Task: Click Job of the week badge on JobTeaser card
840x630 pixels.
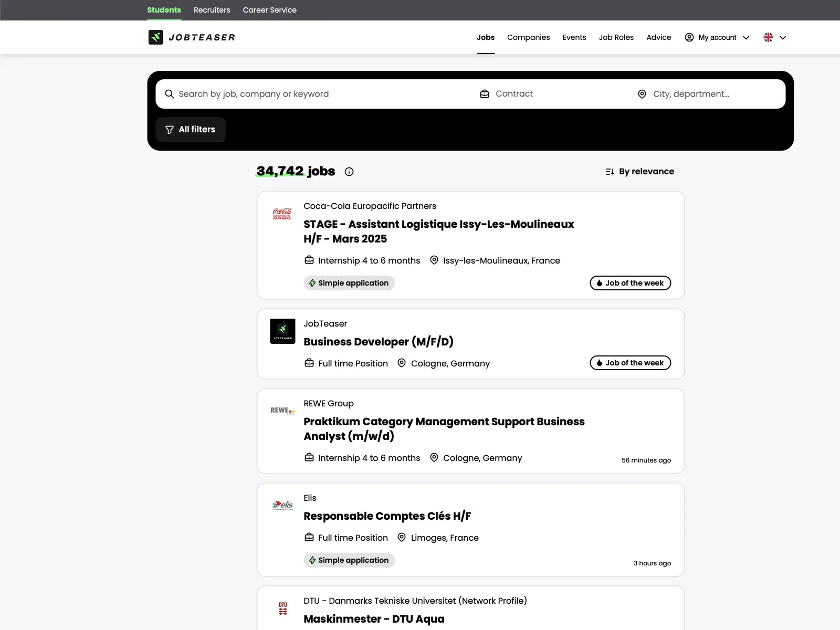Action: point(631,363)
